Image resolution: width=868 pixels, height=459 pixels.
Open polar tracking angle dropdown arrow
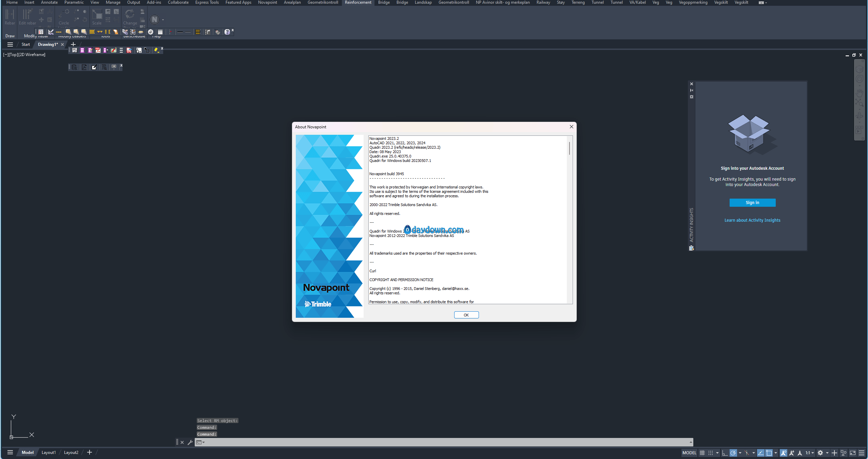coord(740,453)
